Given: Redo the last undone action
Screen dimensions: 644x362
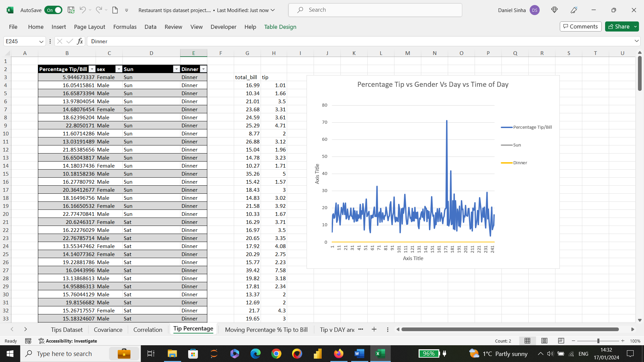Looking at the screenshot, I should pos(98,10).
